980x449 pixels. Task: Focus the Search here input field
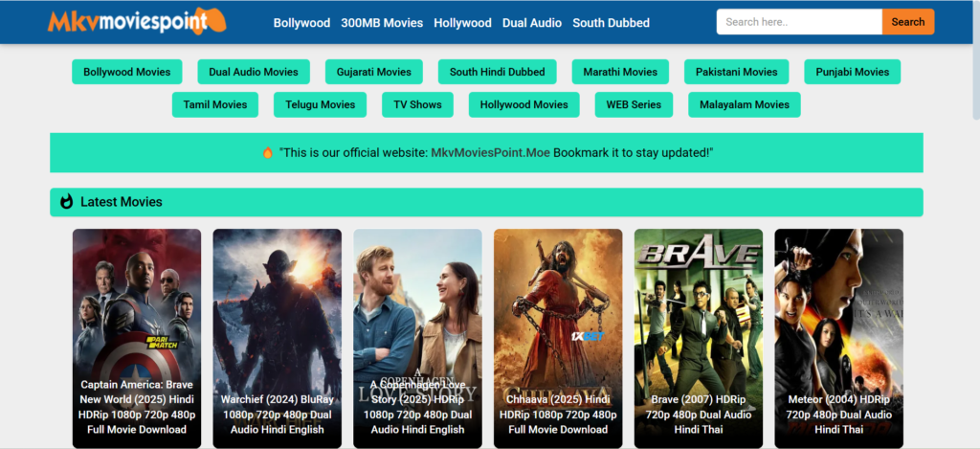pos(799,22)
